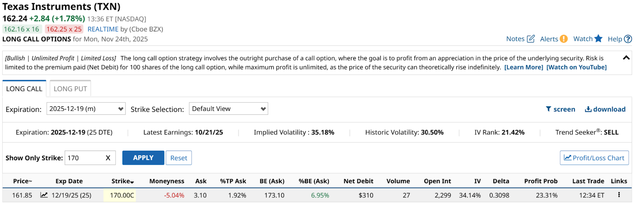
Task: Click the screen filter funnel icon
Action: (x=548, y=109)
